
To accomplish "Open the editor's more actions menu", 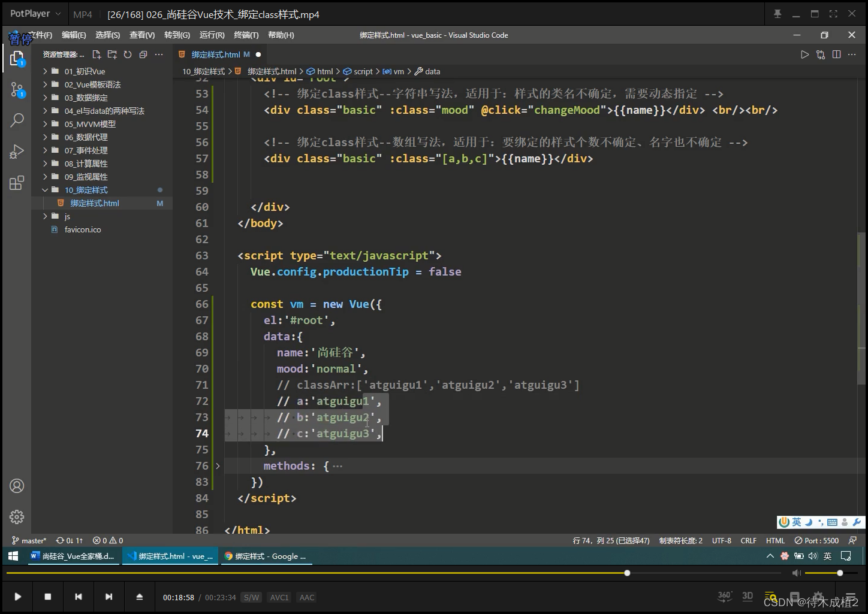I will tap(852, 55).
